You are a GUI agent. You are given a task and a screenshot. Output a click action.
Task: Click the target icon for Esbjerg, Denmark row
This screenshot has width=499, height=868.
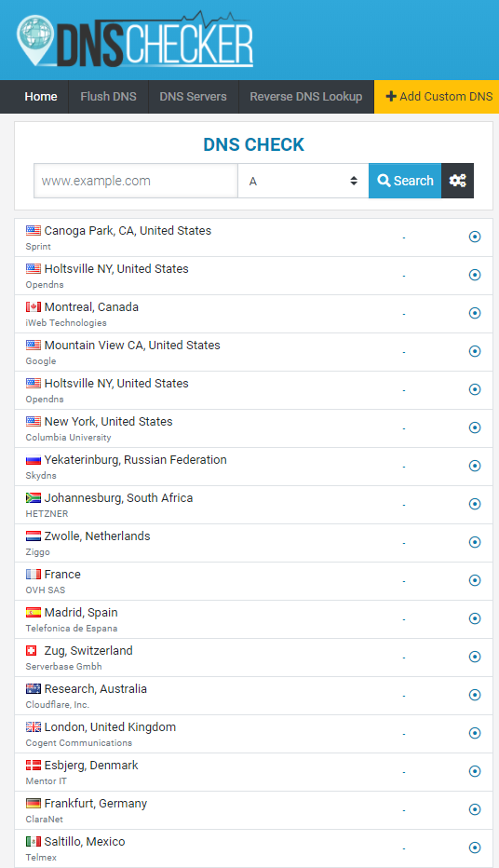pyautogui.click(x=475, y=772)
